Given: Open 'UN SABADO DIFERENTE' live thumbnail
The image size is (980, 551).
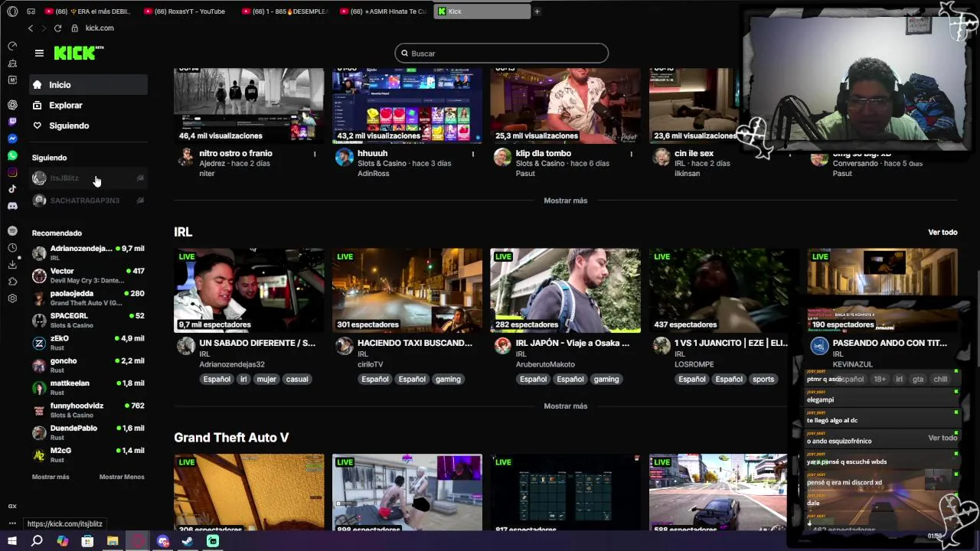Looking at the screenshot, I should [248, 291].
